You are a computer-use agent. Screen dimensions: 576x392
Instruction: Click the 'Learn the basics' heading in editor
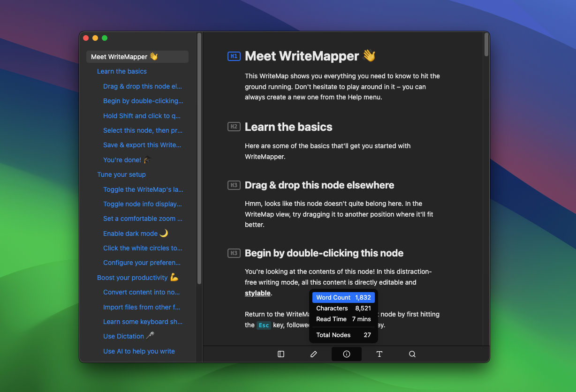click(288, 127)
